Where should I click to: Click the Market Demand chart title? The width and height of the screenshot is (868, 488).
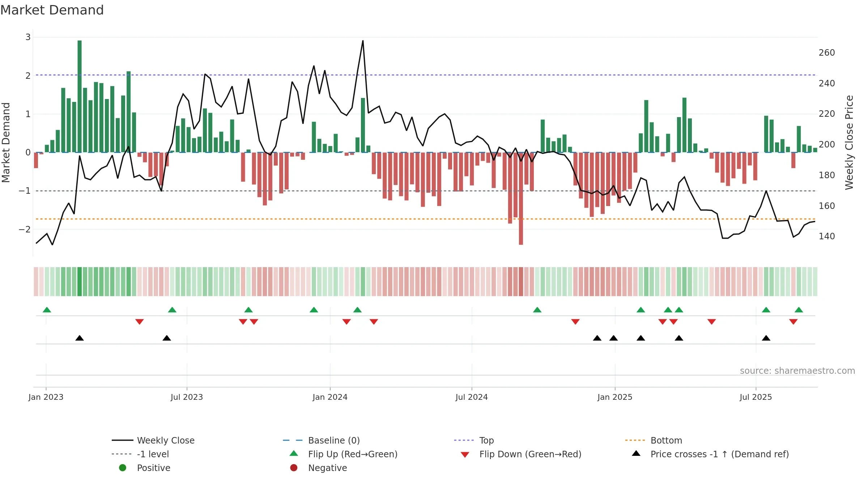(x=52, y=10)
